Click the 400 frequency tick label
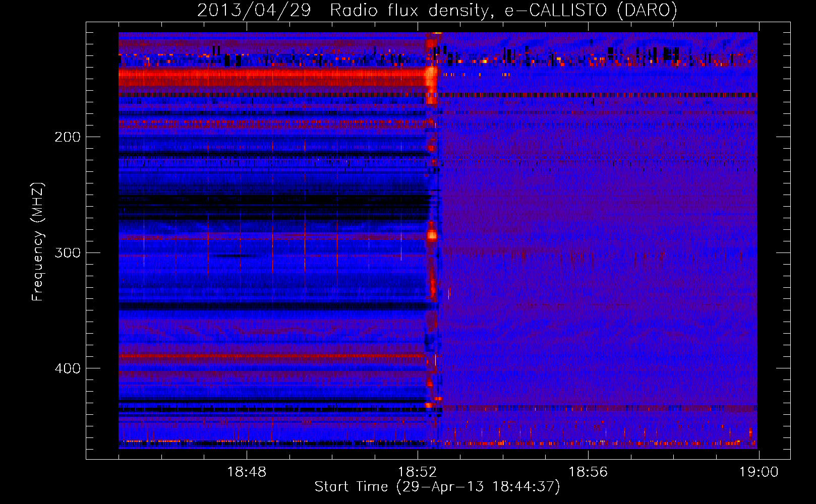This screenshot has height=504, width=816. [x=68, y=368]
